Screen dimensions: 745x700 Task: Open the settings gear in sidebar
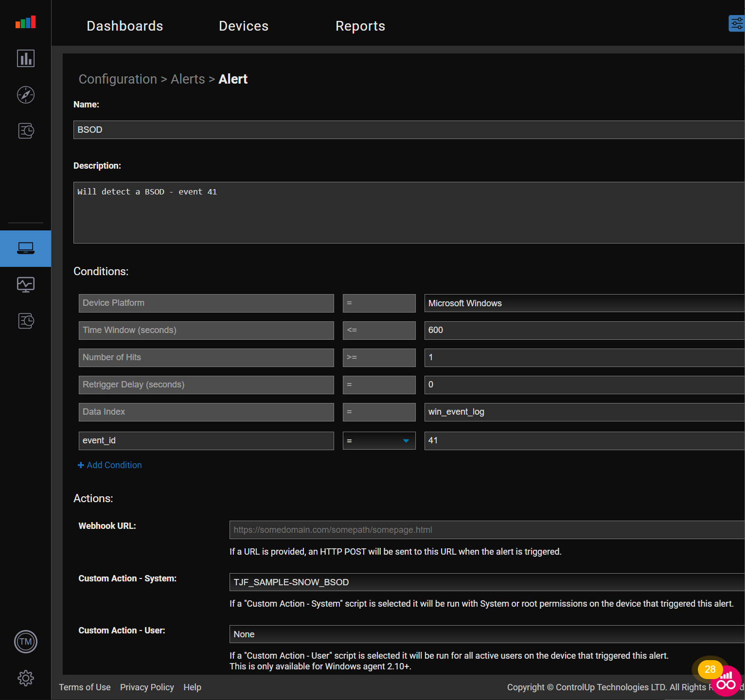coord(26,678)
